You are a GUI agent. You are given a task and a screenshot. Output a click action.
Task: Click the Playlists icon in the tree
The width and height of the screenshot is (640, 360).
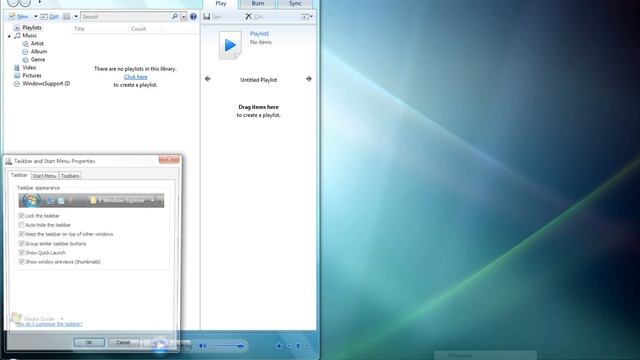pyautogui.click(x=17, y=28)
